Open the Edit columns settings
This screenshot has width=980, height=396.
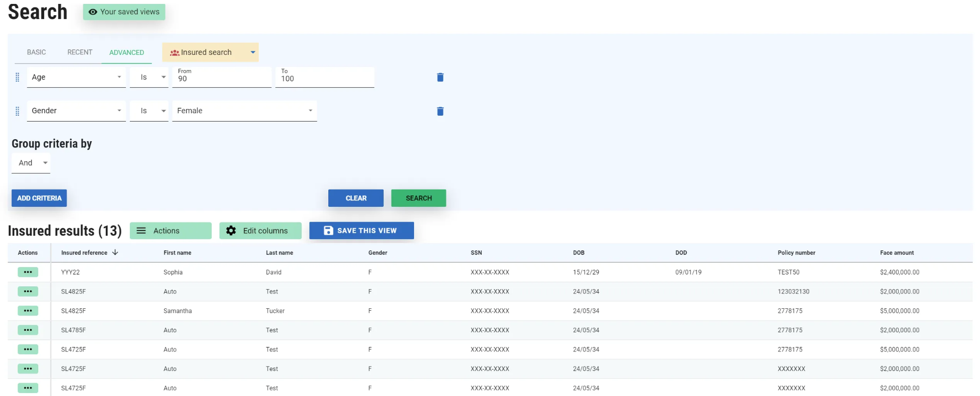pyautogui.click(x=260, y=230)
